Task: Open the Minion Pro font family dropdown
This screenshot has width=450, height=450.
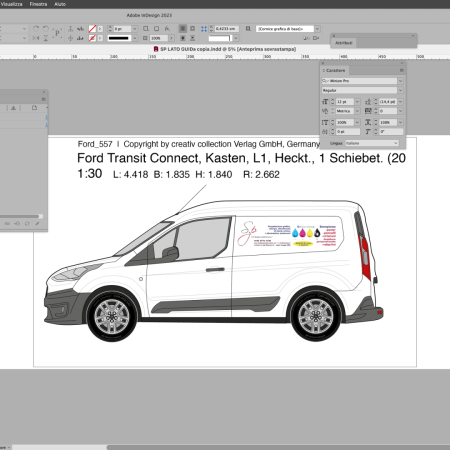Action: click(400, 81)
